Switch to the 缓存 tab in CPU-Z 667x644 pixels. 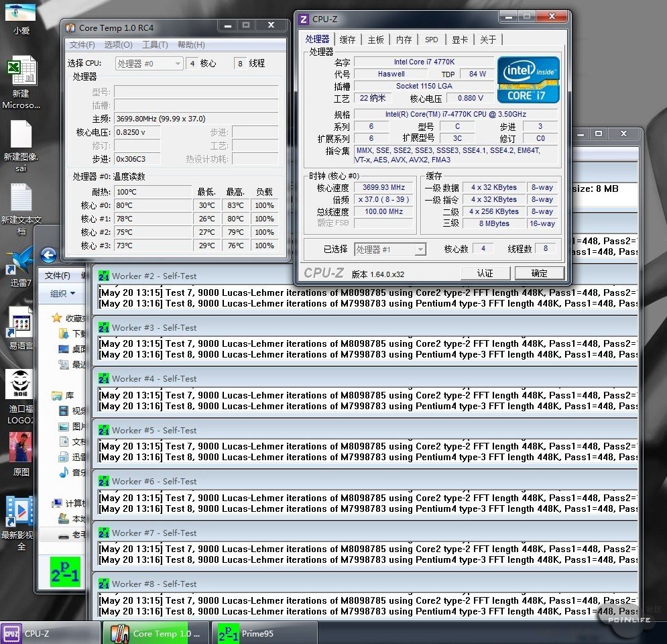[347, 40]
